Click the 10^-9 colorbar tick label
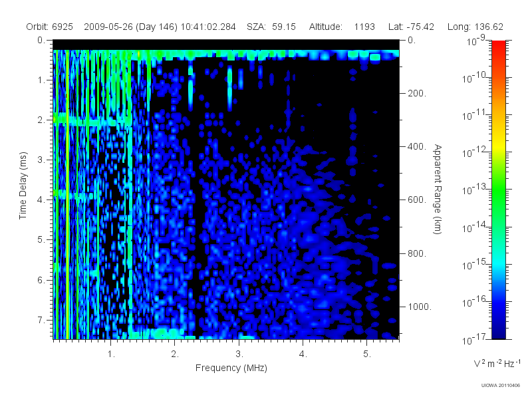Screen dimensions: 532x399 pos(475,40)
